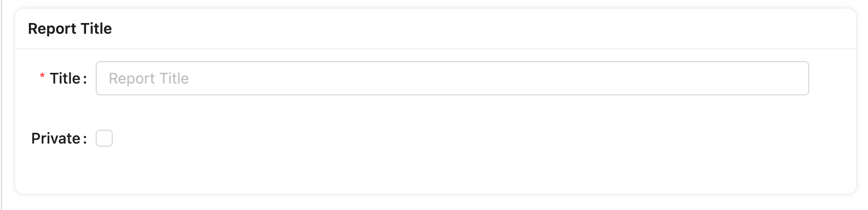Click the gray vertical border at the left edge

[x=2, y=105]
